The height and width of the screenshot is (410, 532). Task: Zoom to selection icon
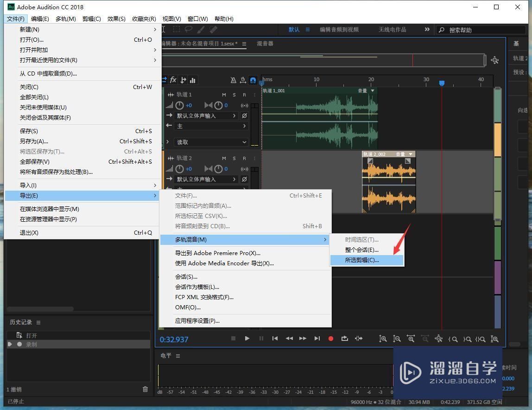[480, 339]
